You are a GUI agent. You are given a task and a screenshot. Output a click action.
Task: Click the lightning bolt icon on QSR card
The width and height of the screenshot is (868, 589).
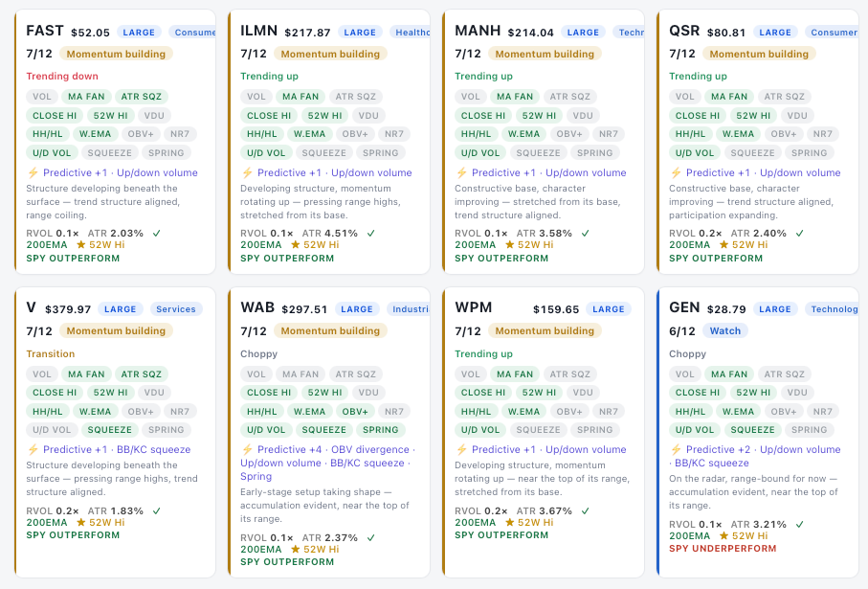click(676, 173)
